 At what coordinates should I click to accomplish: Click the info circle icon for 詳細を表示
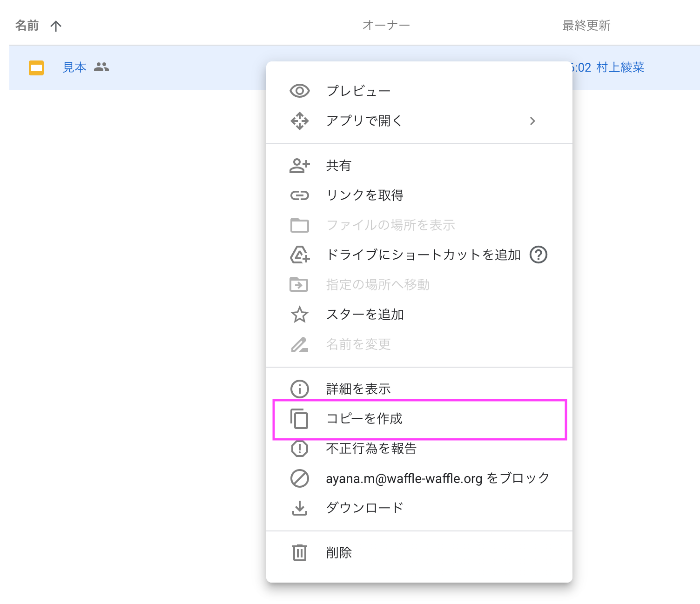(299, 389)
